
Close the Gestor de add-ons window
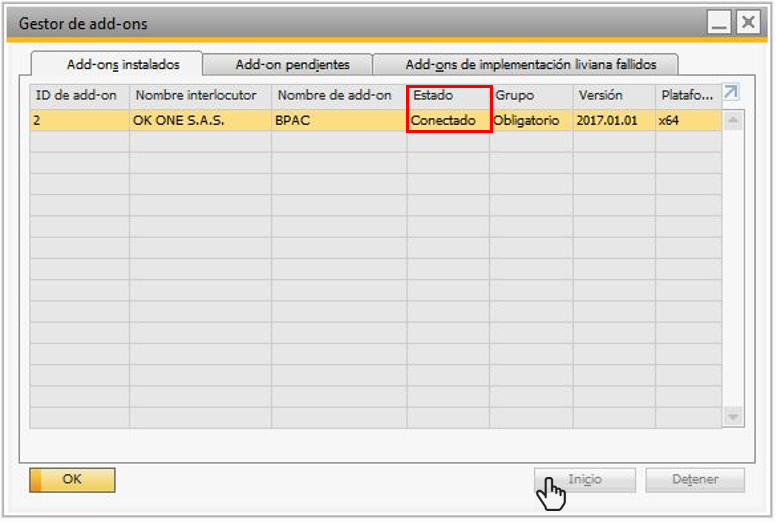pyautogui.click(x=747, y=22)
